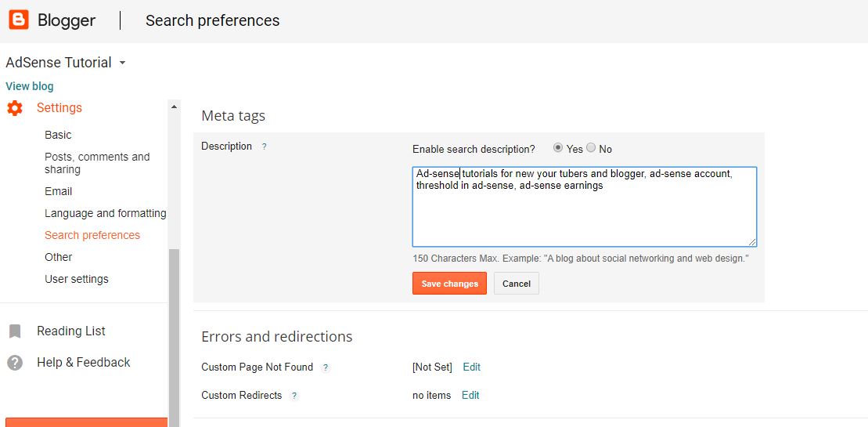Viewport: 868px width, 427px height.
Task: Click Save changes button
Action: (449, 284)
